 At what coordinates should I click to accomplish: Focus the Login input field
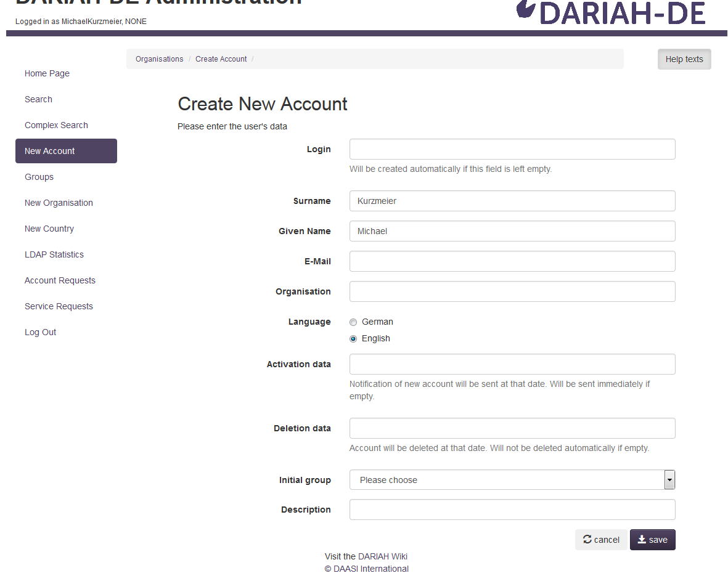pos(512,149)
